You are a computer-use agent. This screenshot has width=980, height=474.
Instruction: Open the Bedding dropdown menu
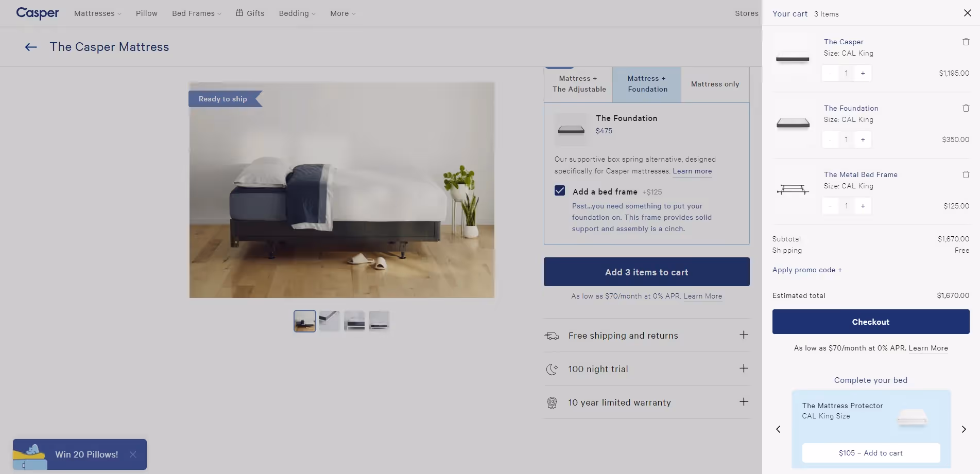[x=297, y=13]
